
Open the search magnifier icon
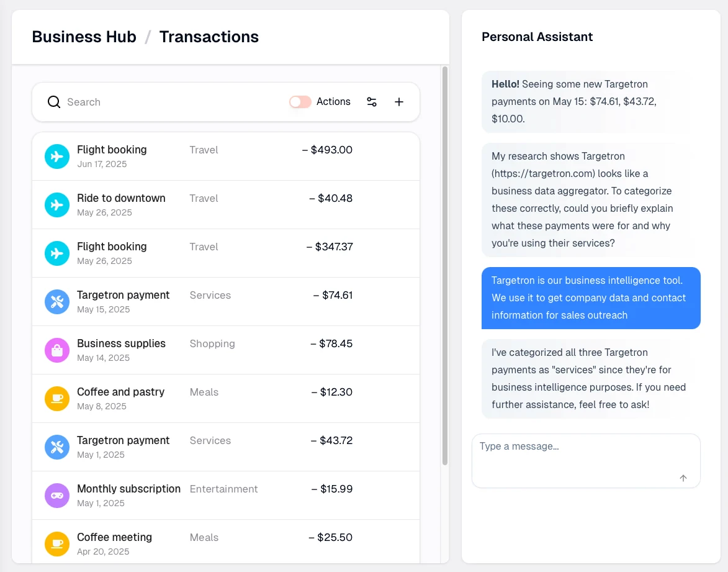54,101
